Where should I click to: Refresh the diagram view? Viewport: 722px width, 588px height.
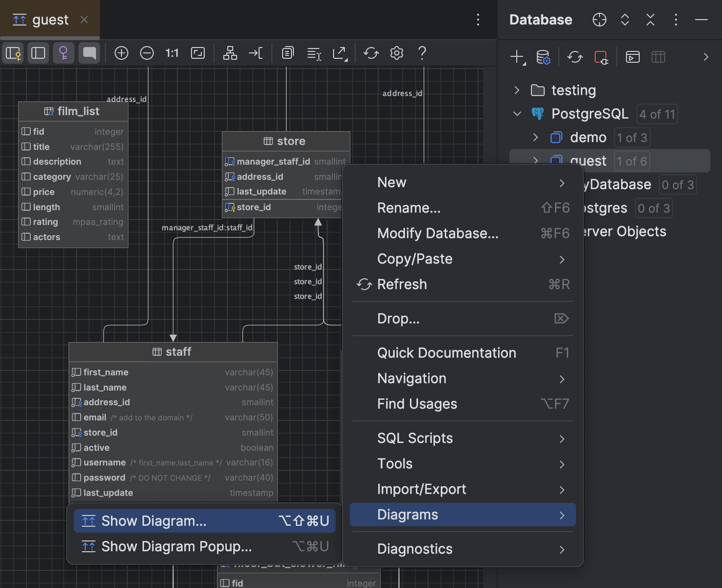(x=371, y=53)
